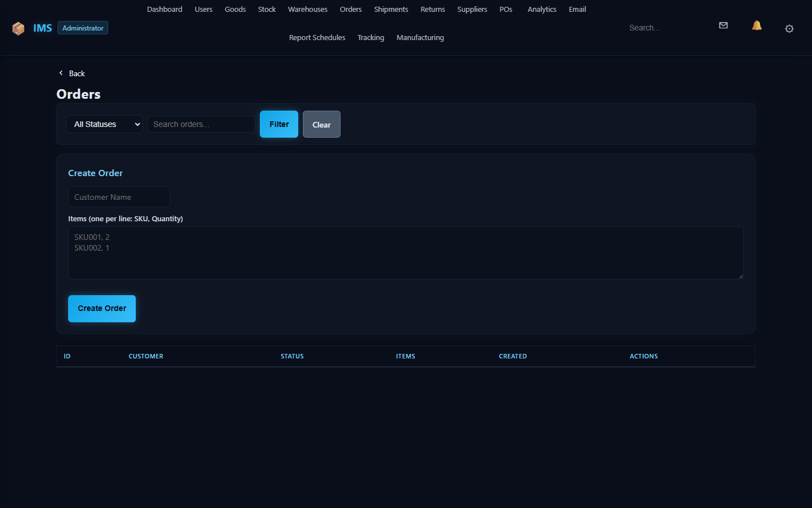Open the Dashboard menu item

coord(165,10)
